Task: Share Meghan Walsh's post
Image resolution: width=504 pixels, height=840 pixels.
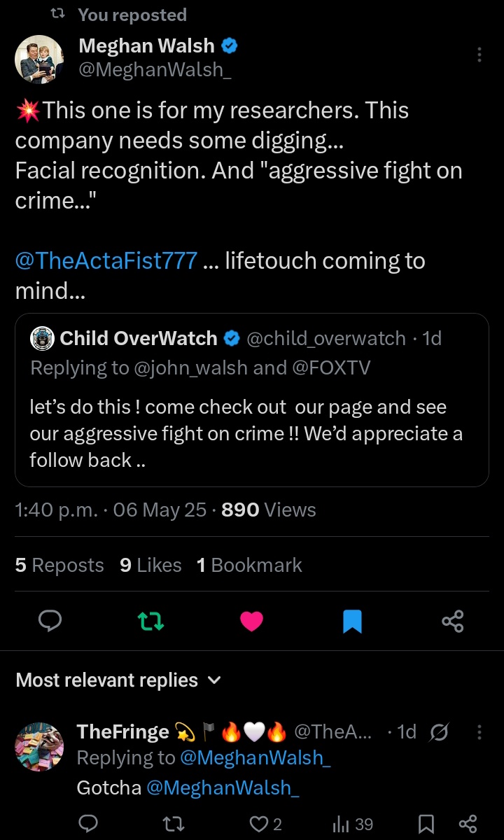Action: [453, 621]
